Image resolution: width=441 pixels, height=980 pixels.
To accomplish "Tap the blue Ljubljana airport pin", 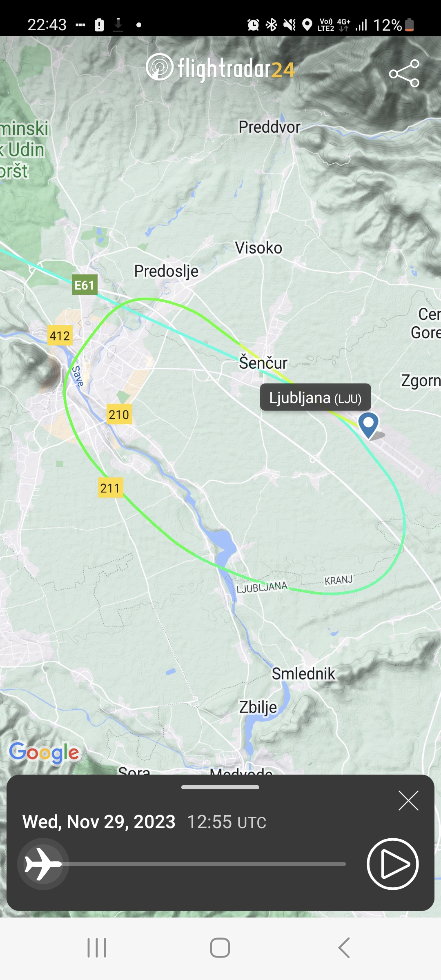I will coord(368,425).
